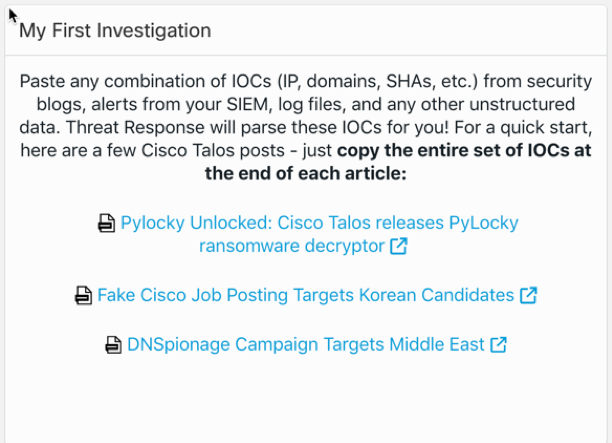The image size is (612, 443).
Task: Open external link icon after Korean Candidates
Action: coord(529,296)
